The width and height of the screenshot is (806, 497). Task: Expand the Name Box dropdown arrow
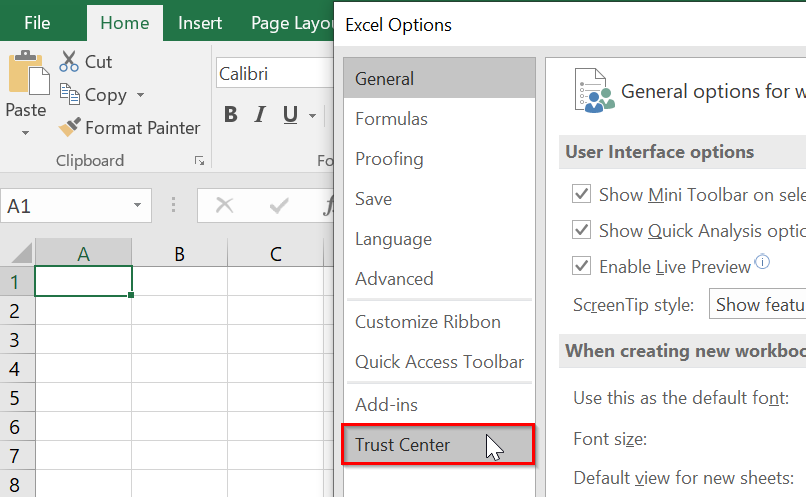pos(137,205)
